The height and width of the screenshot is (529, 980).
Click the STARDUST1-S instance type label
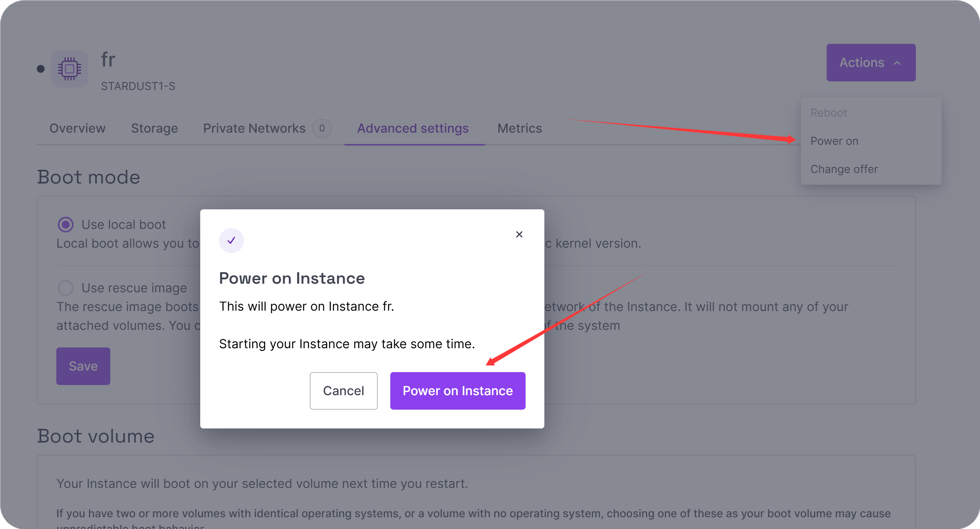(138, 86)
